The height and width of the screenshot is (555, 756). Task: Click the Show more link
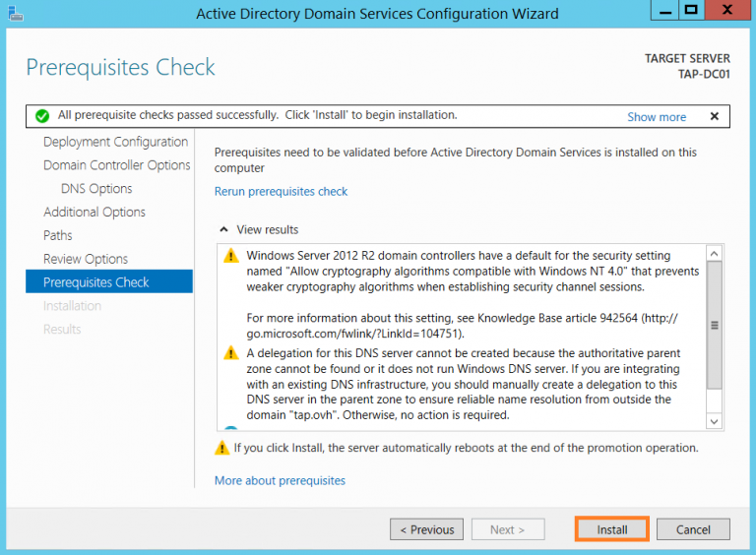click(x=657, y=117)
